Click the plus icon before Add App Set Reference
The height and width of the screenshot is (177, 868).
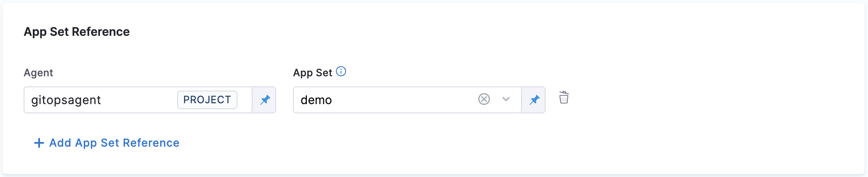(39, 143)
